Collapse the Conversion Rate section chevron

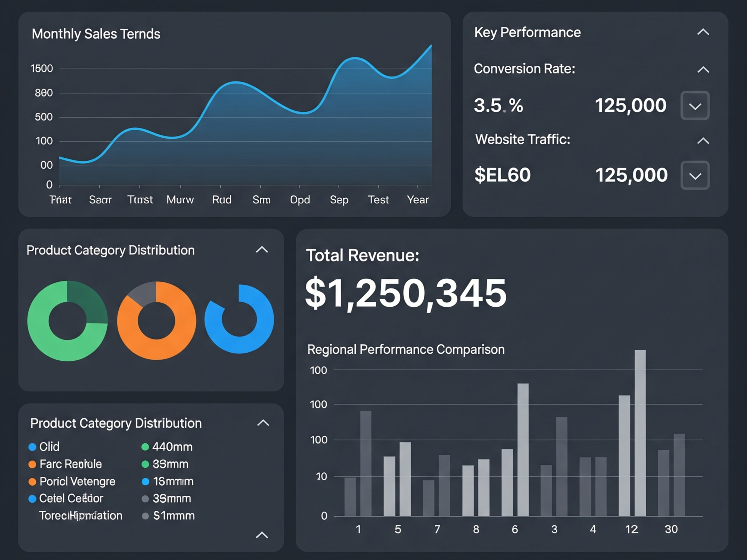pyautogui.click(x=703, y=69)
